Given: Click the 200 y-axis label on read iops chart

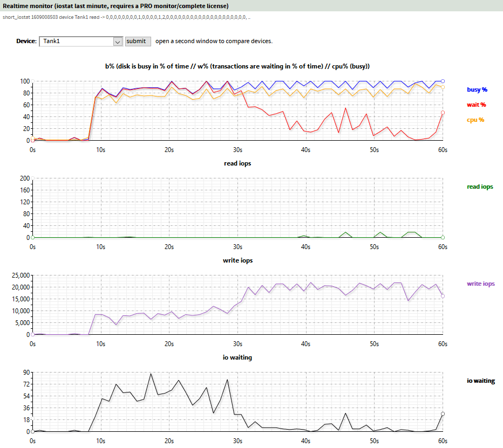Looking at the screenshot, I should coord(25,178).
